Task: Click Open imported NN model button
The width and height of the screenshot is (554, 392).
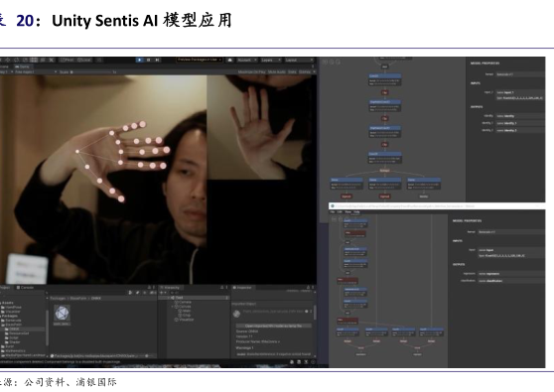Action: 273,326
